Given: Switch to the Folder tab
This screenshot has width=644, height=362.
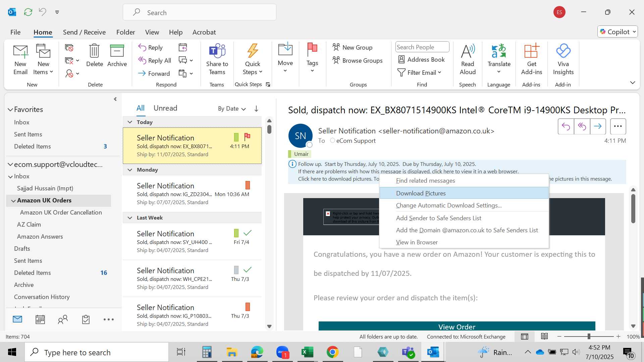Looking at the screenshot, I should (x=126, y=32).
